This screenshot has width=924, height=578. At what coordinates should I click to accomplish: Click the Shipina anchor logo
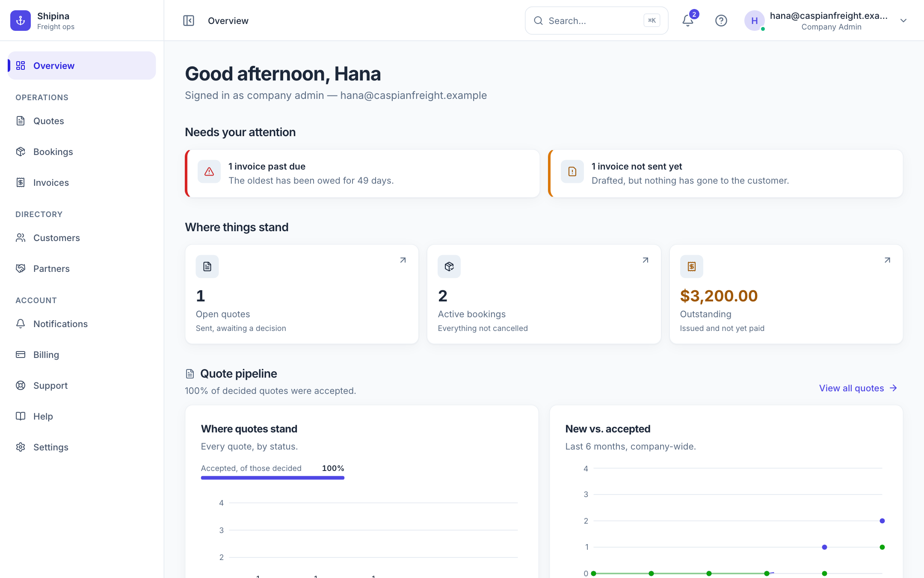21,21
